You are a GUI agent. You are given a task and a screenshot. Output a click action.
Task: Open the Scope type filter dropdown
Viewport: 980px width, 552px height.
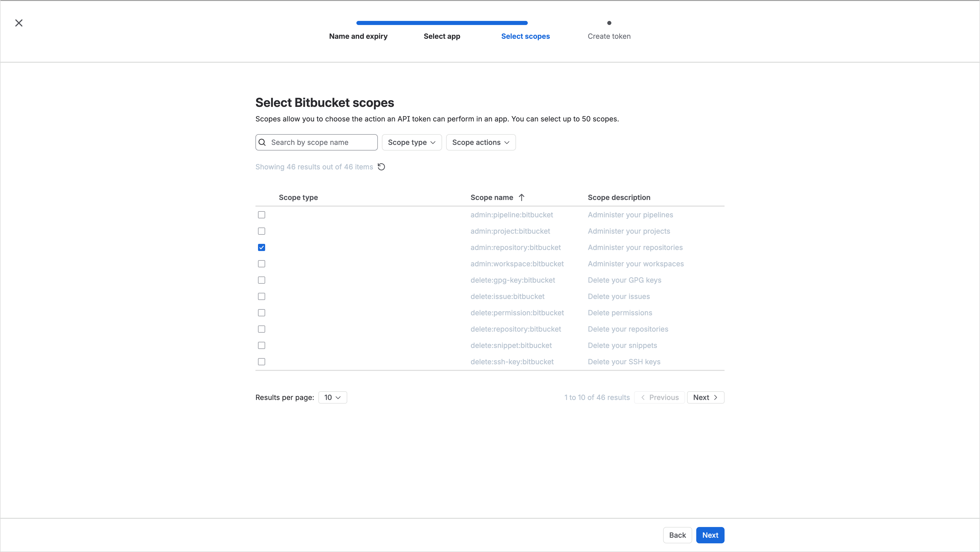(x=412, y=142)
